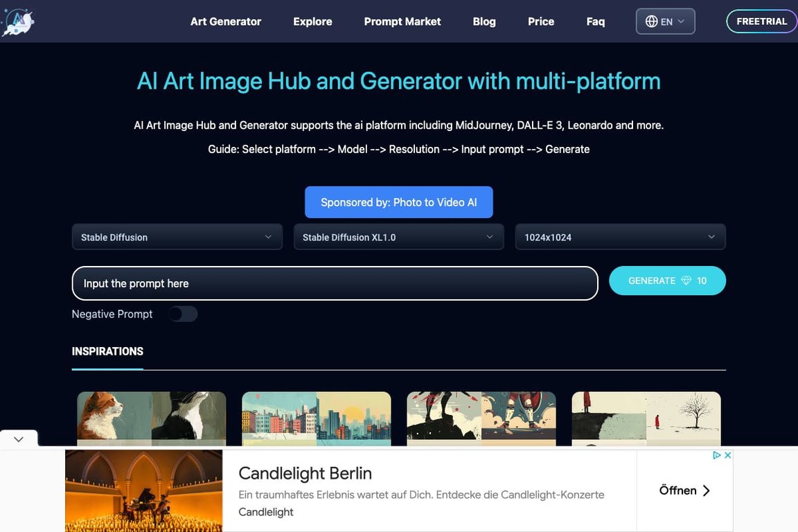Open the Stable Diffusion platform dropdown
Image resolution: width=798 pixels, height=532 pixels.
point(177,237)
